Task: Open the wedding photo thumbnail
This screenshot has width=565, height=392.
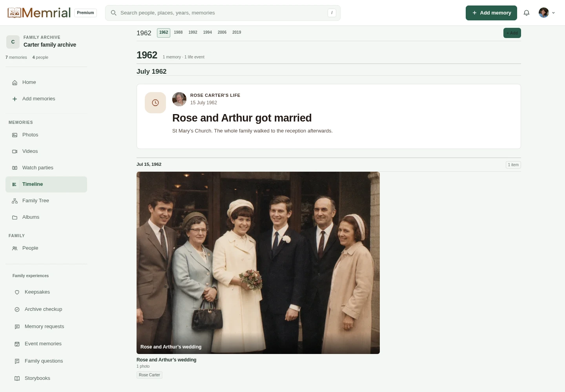Action: click(258, 263)
